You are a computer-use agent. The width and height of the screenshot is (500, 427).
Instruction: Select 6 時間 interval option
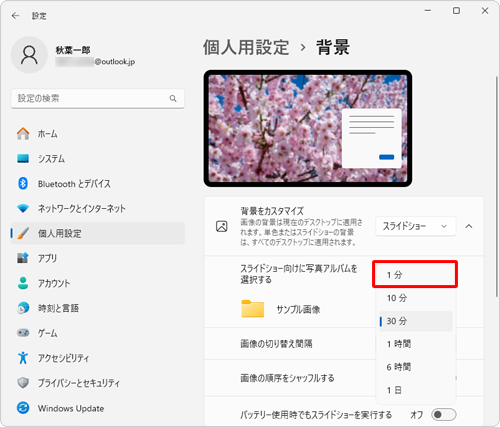point(415,367)
